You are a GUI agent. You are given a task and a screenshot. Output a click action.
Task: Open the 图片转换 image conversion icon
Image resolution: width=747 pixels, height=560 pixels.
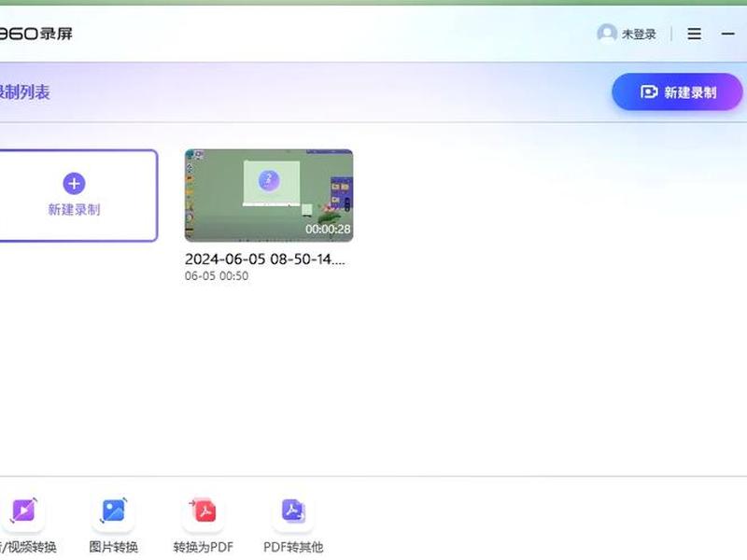pos(113,511)
